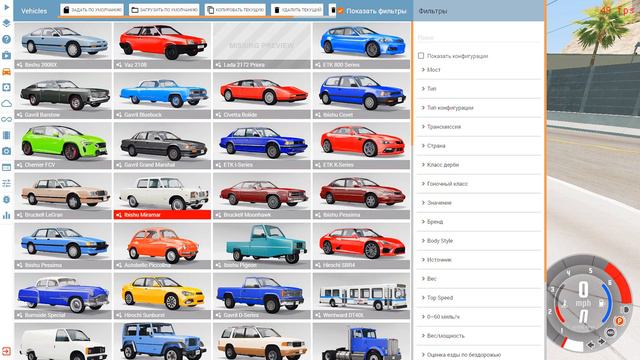Click the Задать по умолчанию button
The width and height of the screenshot is (640, 360).
coord(93,10)
